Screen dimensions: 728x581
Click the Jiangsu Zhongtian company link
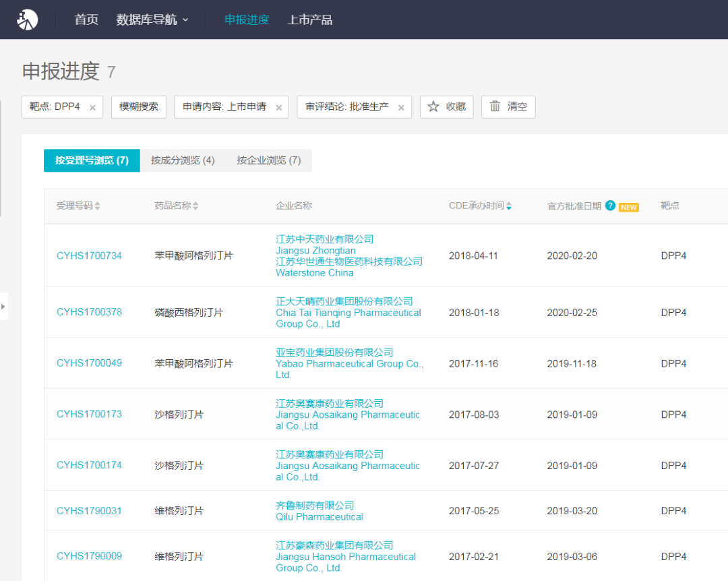tap(315, 251)
